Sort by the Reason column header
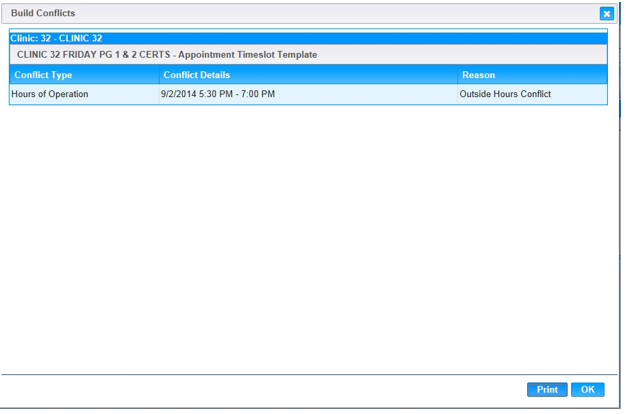This screenshot has height=414, width=626. tap(478, 75)
